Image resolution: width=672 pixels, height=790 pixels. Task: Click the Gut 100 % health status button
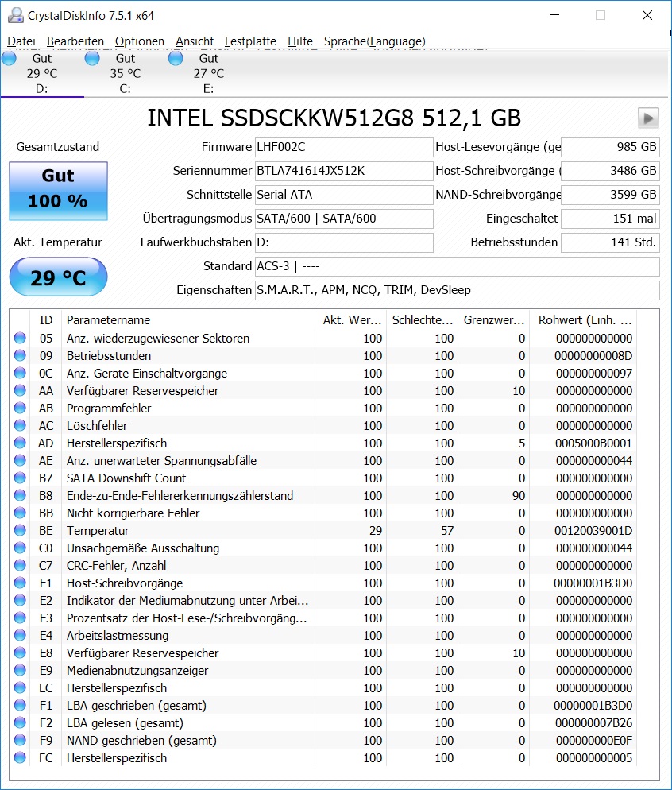[x=59, y=191]
